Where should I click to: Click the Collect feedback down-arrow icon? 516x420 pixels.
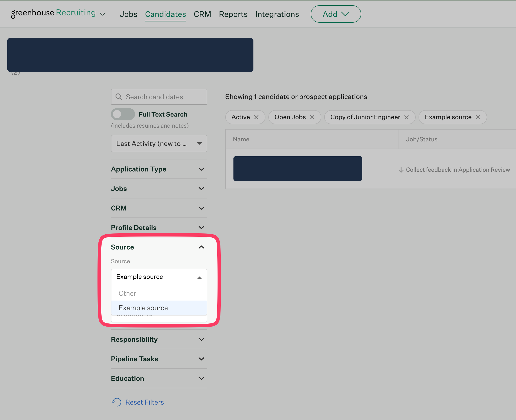point(401,170)
